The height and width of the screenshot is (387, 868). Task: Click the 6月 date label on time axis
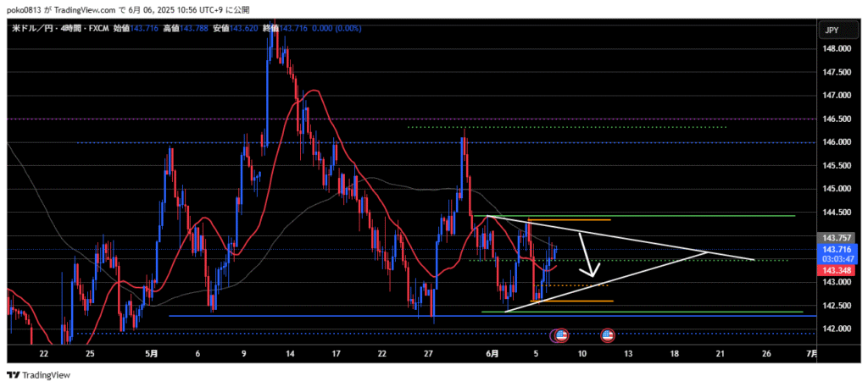493,353
